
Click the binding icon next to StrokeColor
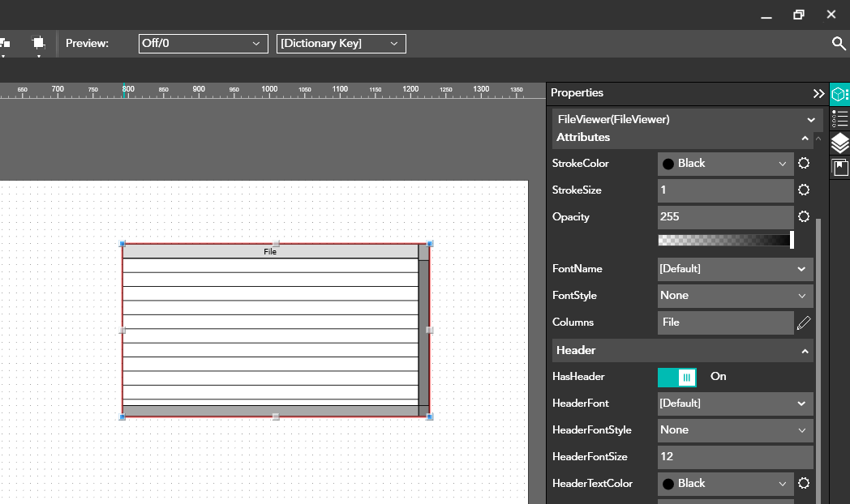(803, 164)
